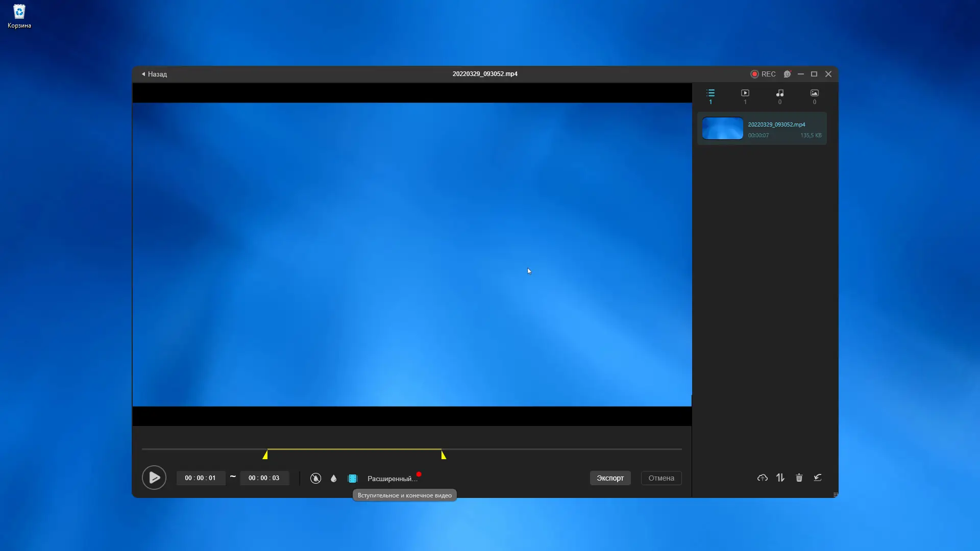Open the Расширенный advanced options
980x551 pixels.
(391, 479)
